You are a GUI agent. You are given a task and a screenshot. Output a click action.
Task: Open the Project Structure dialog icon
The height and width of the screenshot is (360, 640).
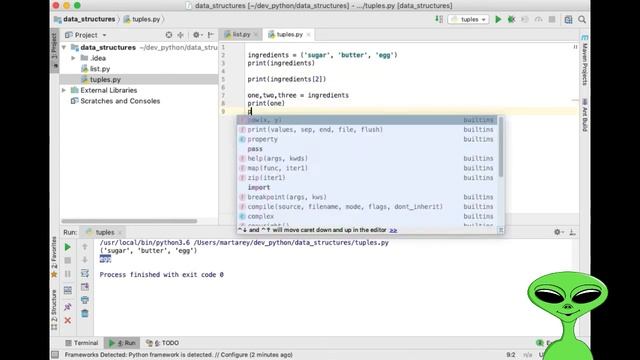click(x=568, y=19)
